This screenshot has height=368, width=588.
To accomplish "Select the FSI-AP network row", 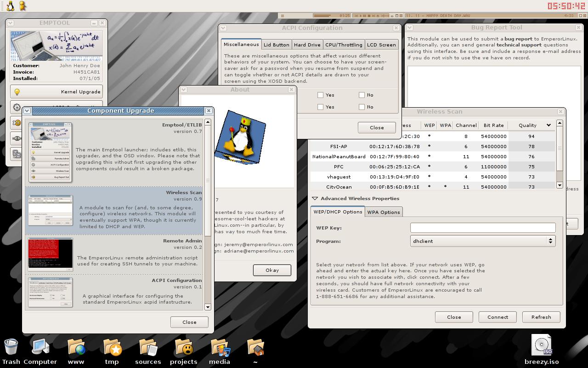I will tap(433, 146).
